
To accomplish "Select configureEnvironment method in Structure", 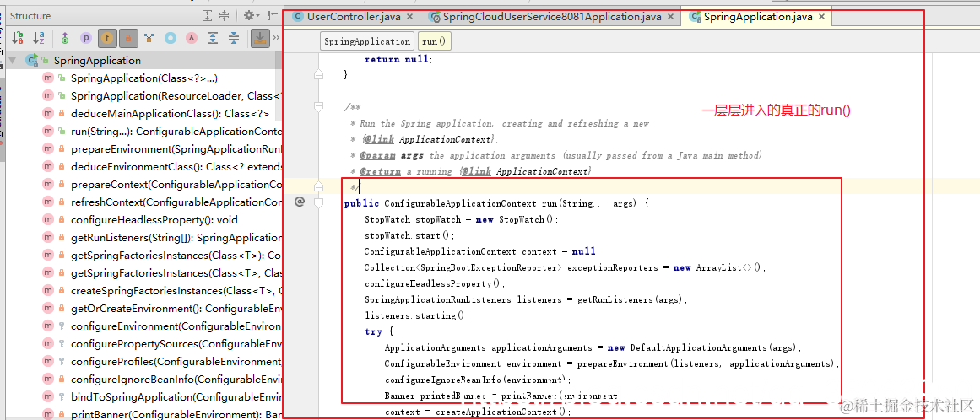I will pyautogui.click(x=176, y=326).
